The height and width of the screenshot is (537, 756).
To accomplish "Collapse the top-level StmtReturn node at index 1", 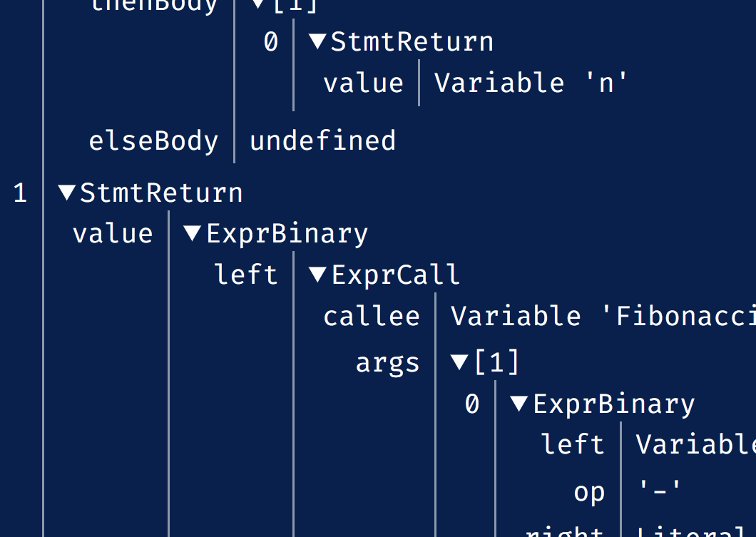I will [x=67, y=193].
